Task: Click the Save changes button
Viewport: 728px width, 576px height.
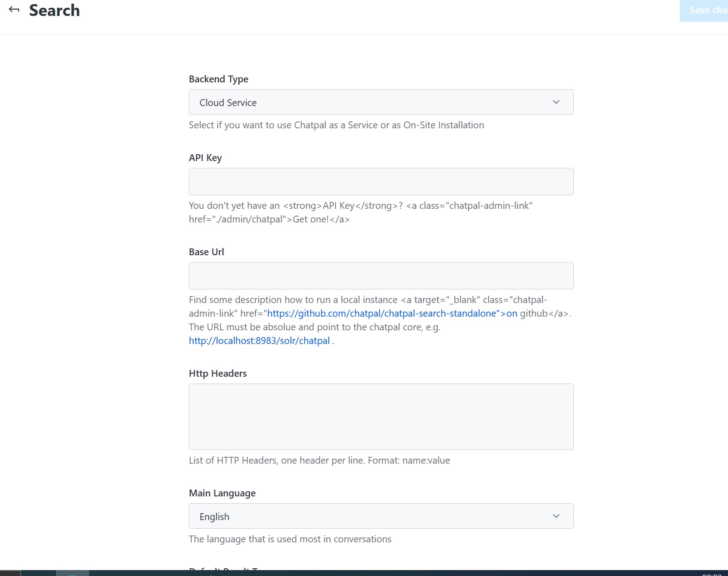Action: tap(704, 10)
